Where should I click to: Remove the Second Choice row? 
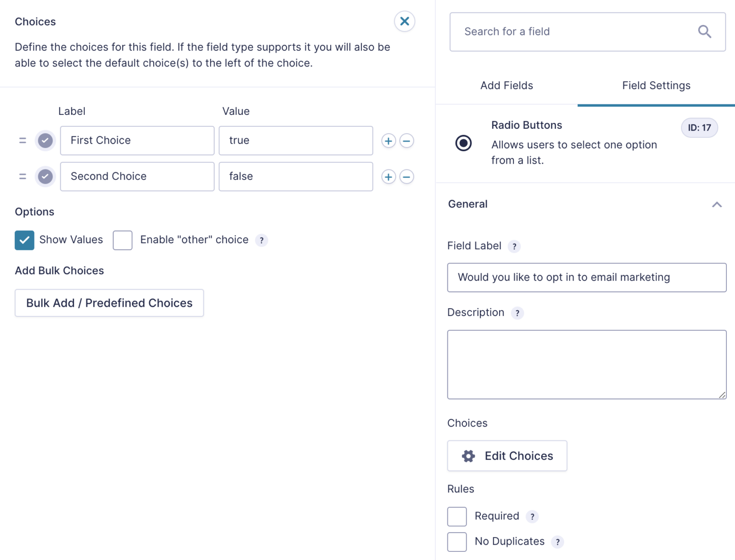[x=406, y=176]
